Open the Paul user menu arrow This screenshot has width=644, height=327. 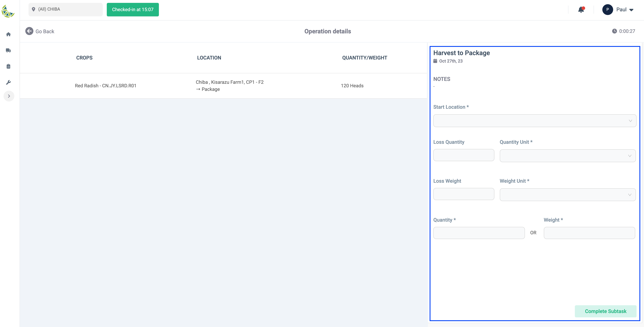click(x=631, y=10)
